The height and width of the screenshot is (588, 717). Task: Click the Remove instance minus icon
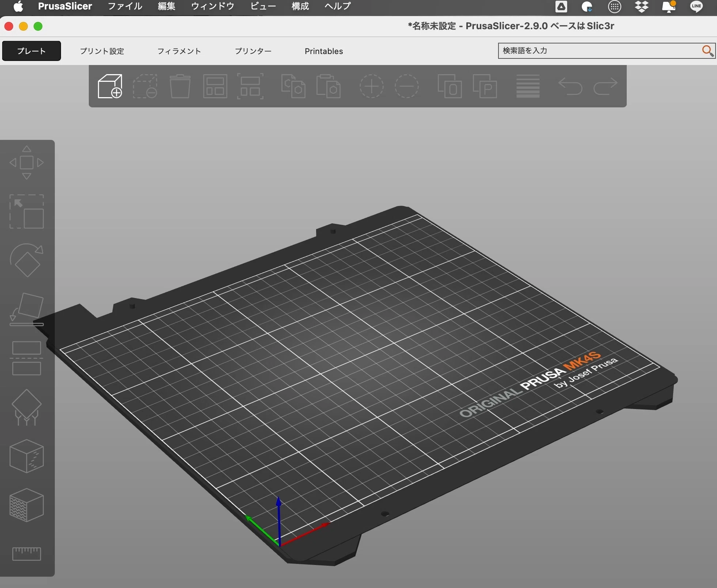406,86
